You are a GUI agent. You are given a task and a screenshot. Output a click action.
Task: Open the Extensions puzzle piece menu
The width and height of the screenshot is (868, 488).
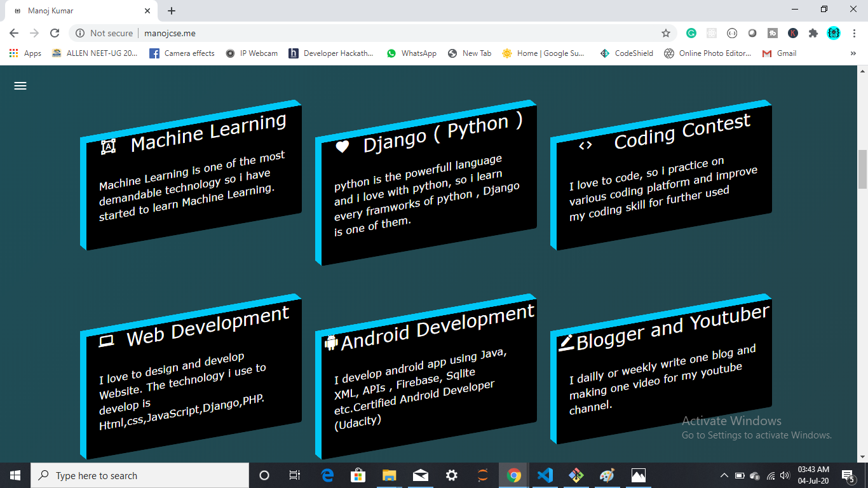813,33
